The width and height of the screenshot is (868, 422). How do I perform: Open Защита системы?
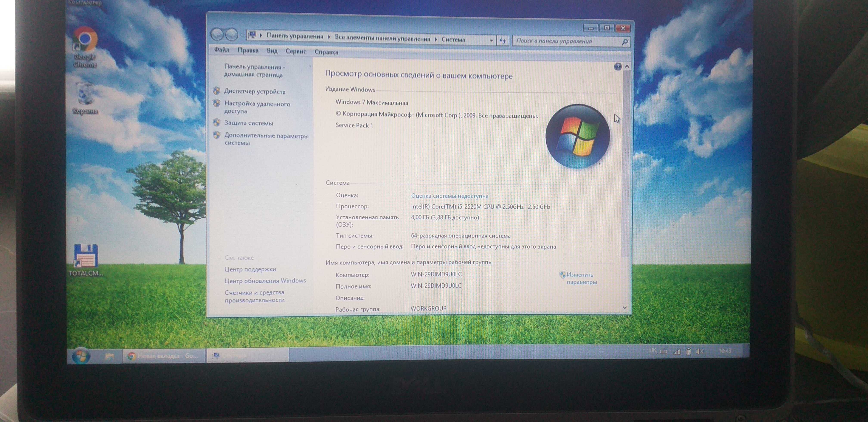click(x=249, y=123)
